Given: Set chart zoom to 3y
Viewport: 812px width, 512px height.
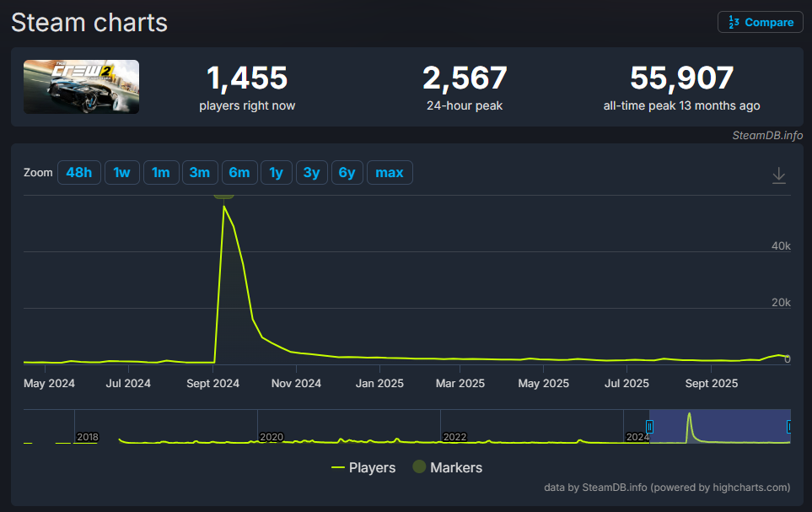Looking at the screenshot, I should [312, 173].
